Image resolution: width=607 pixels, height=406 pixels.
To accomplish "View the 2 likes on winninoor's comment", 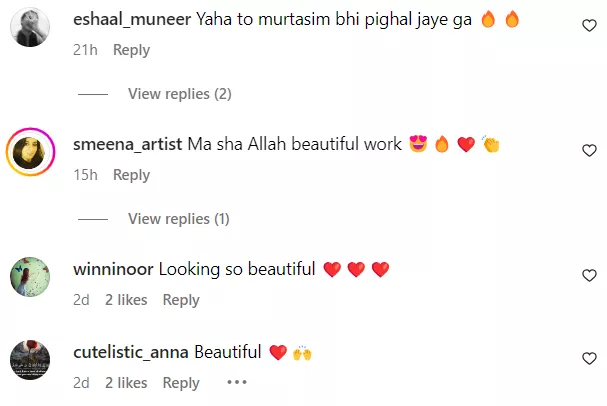I will (126, 300).
